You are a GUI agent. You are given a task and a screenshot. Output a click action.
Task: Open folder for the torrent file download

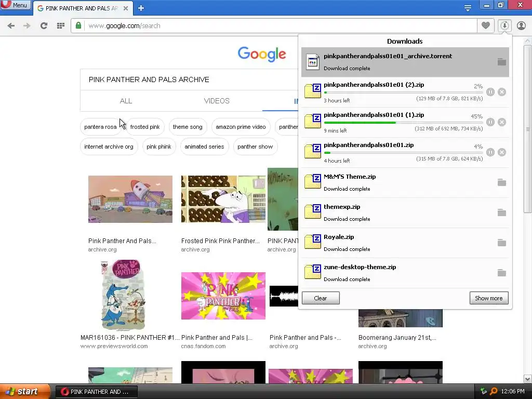tap(502, 62)
